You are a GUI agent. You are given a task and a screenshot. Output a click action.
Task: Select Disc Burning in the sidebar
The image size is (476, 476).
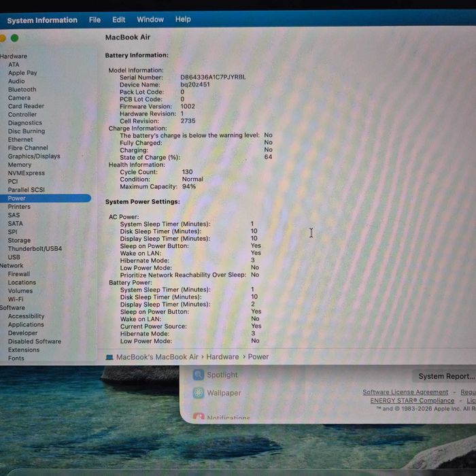point(27,131)
